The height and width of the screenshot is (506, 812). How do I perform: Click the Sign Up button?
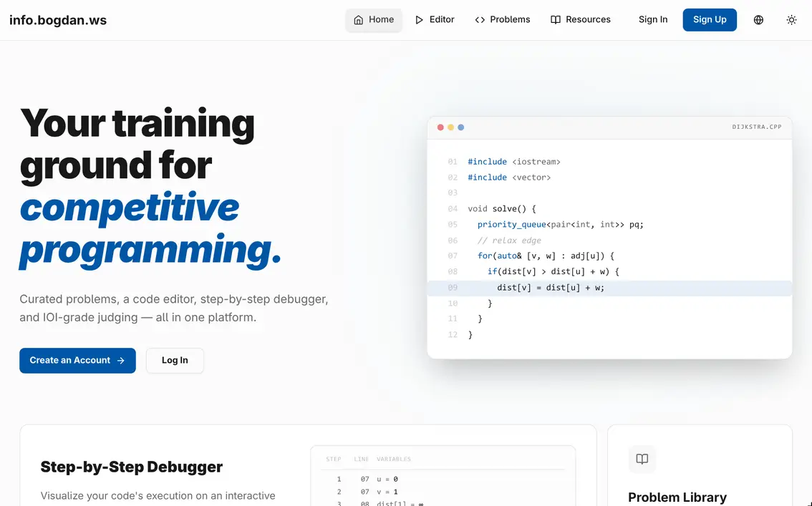coord(710,19)
